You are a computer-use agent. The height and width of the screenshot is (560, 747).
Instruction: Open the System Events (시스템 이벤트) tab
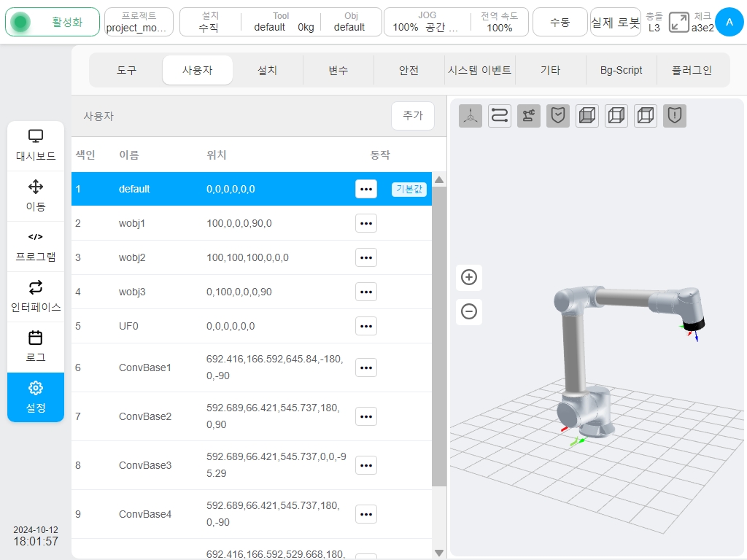pyautogui.click(x=479, y=70)
